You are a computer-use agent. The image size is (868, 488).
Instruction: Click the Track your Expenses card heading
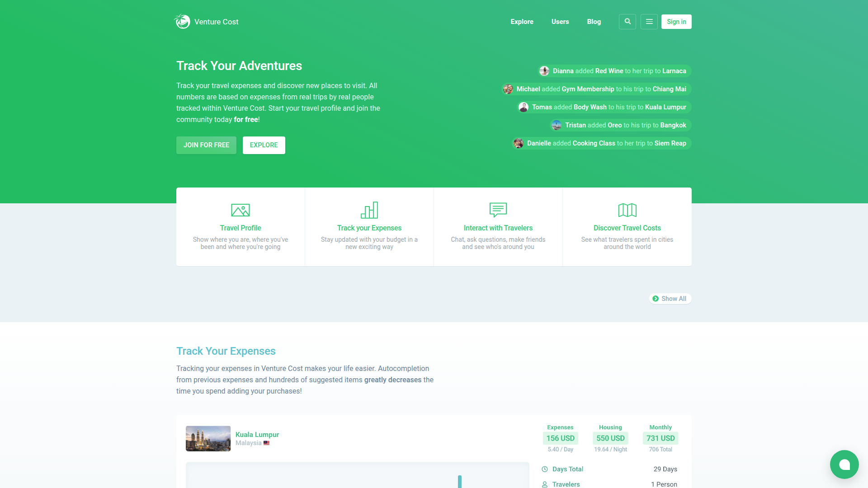[369, 228]
